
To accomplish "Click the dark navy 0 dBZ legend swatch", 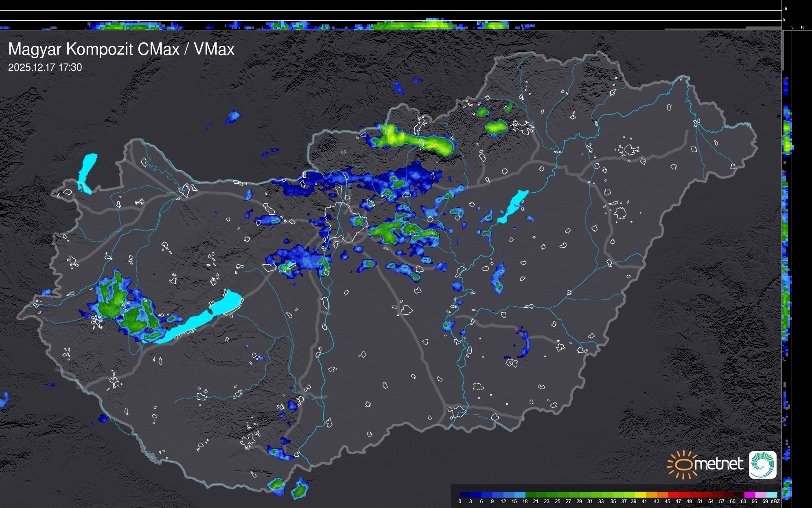I will pyautogui.click(x=465, y=495).
